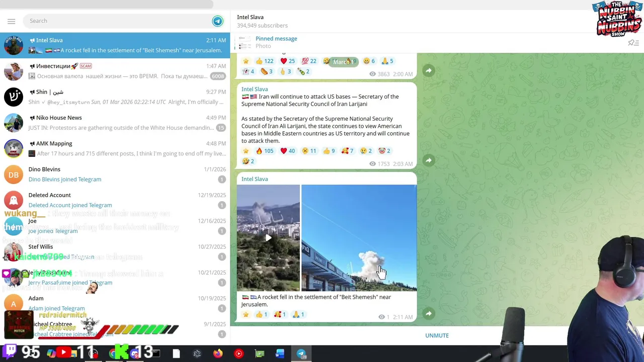The height and width of the screenshot is (362, 644).
Task: Open the blue sky smoke photo
Action: click(x=359, y=238)
